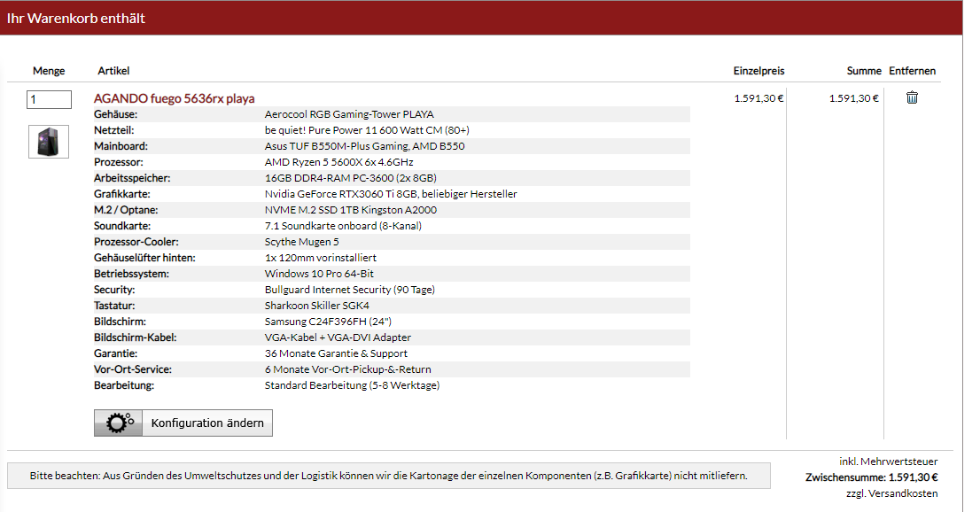Select the Aerocool RGB Gaming-Tower PLAYA text
Screen dimensions: 980x512
pyautogui.click(x=349, y=114)
